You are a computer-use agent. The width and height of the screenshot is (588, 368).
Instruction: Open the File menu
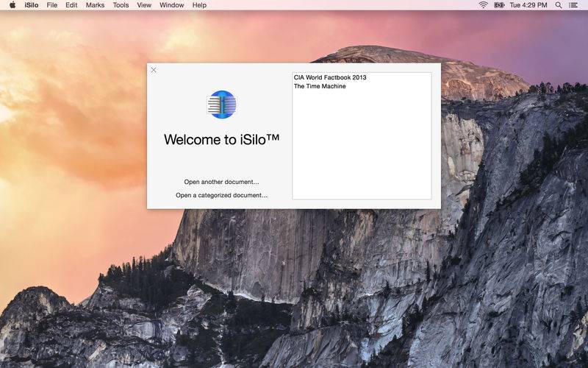tap(52, 5)
